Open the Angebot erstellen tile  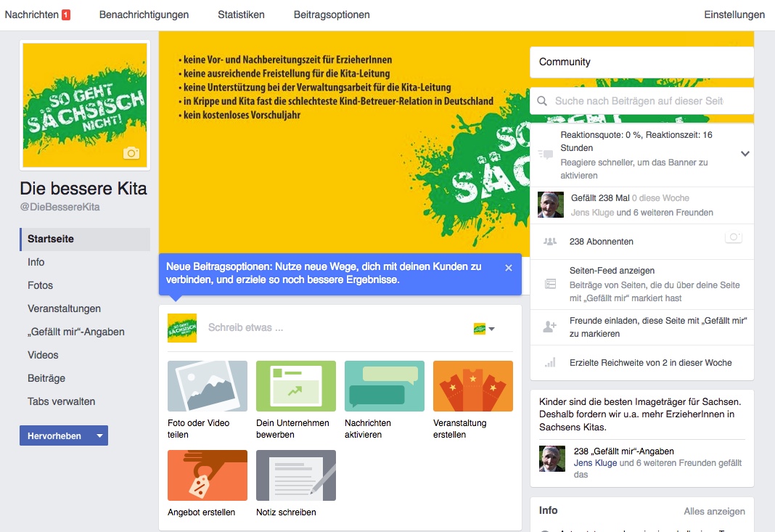pos(207,475)
